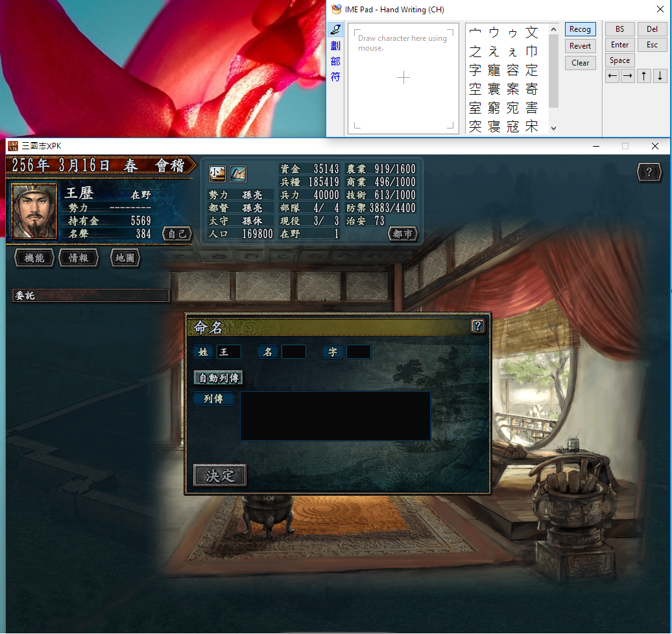The height and width of the screenshot is (634, 672).
Task: Click the 自己 self button
Action: click(x=177, y=234)
